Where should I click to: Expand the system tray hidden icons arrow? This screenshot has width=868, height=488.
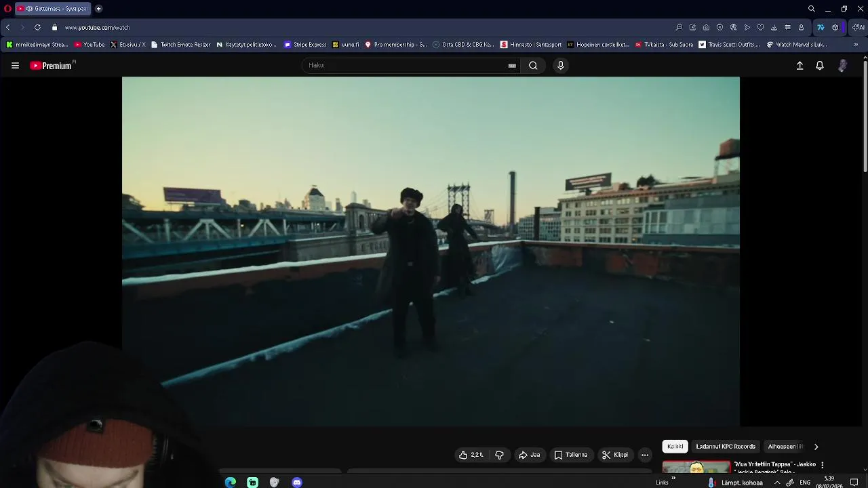point(776,483)
